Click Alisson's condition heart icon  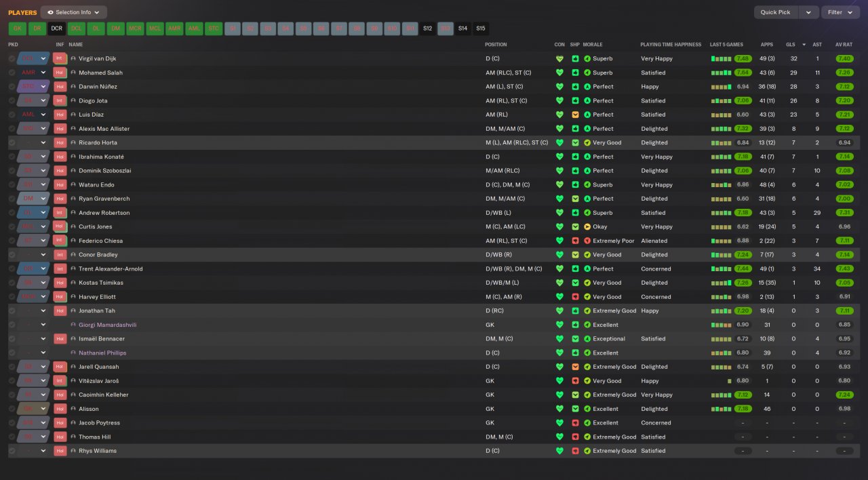point(559,409)
